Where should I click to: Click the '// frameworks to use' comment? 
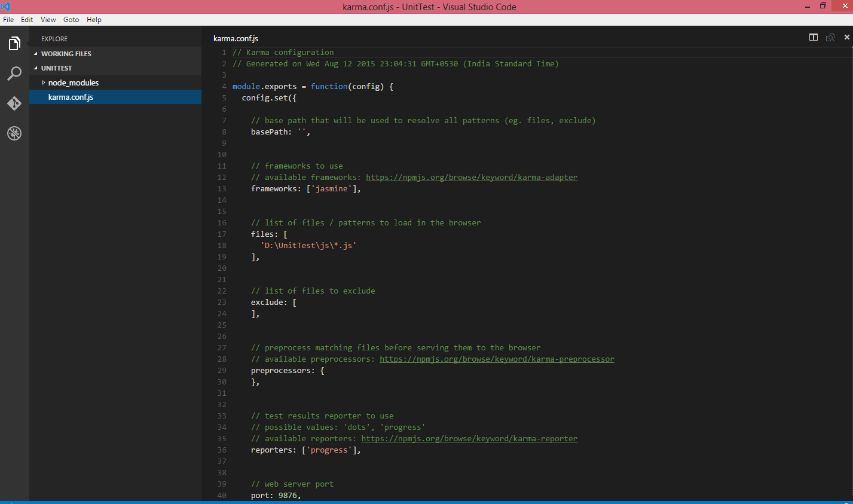(297, 166)
